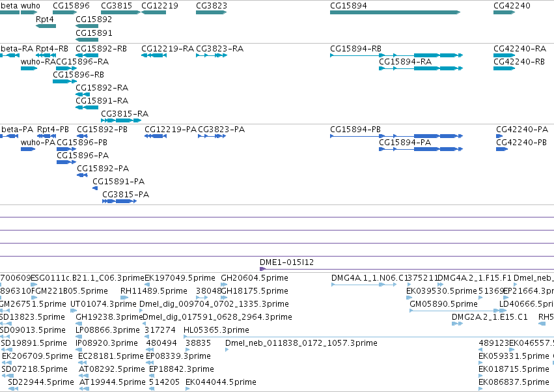
Task: Click the GM05890.5prime EST label
Action: 443,304
